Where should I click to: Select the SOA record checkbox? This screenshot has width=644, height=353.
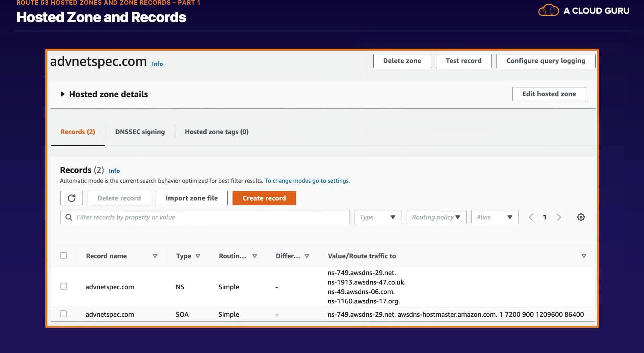click(63, 314)
